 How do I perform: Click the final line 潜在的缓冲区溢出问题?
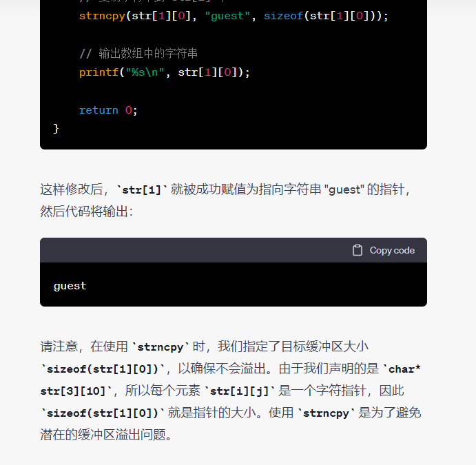click(105, 435)
